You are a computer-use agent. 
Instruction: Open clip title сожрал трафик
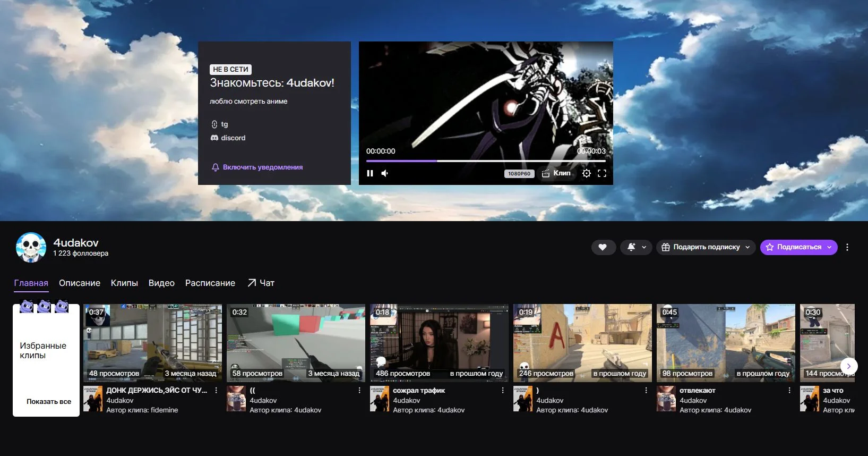419,391
